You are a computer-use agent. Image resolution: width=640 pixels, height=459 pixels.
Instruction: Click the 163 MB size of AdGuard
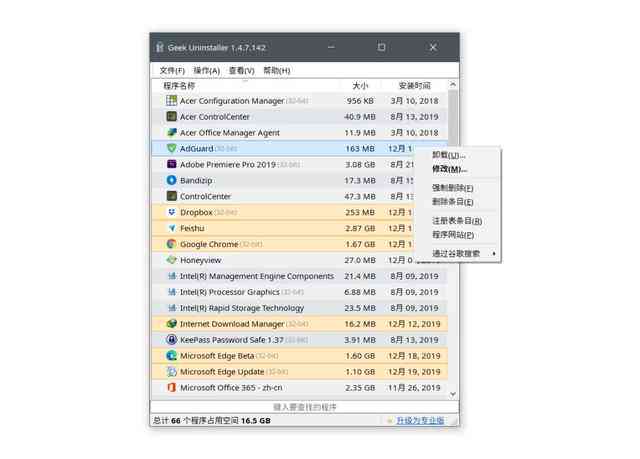coord(360,149)
